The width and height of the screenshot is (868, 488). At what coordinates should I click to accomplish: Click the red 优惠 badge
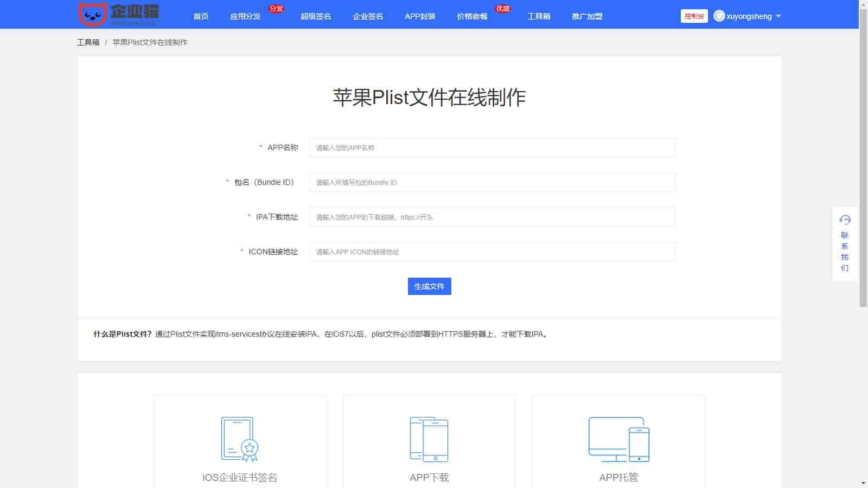[x=503, y=9]
